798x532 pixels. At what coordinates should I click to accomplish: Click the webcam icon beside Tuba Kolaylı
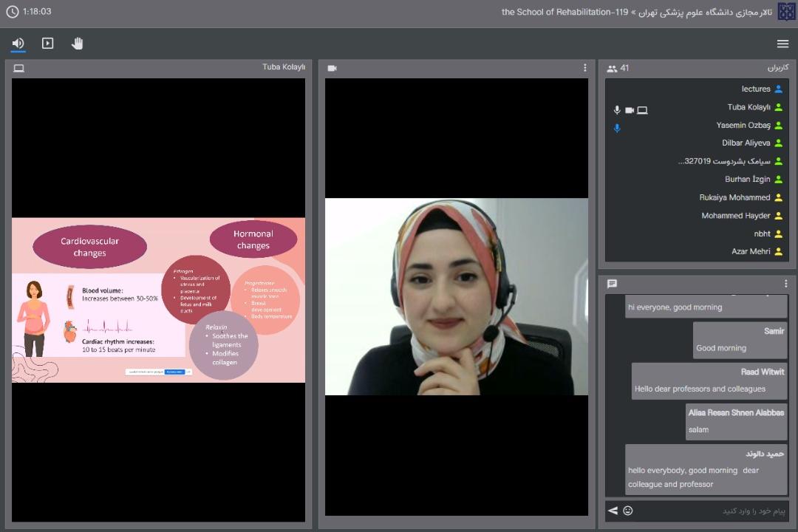click(630, 110)
